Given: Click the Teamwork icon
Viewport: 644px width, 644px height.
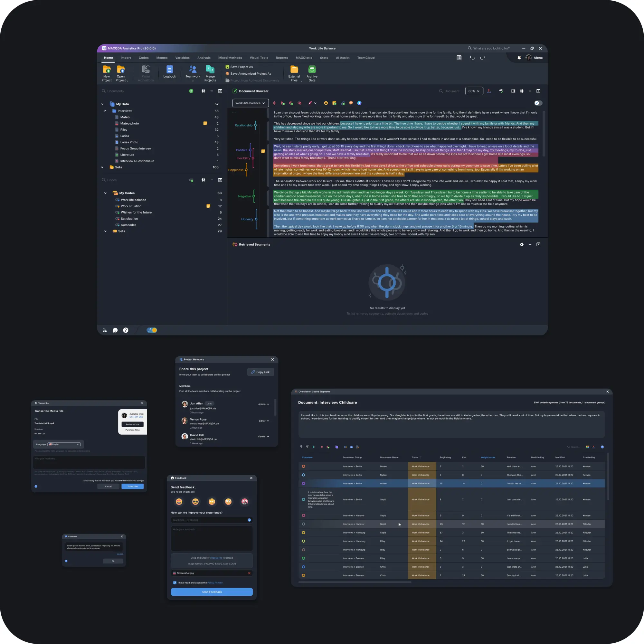Looking at the screenshot, I should click(x=193, y=69).
